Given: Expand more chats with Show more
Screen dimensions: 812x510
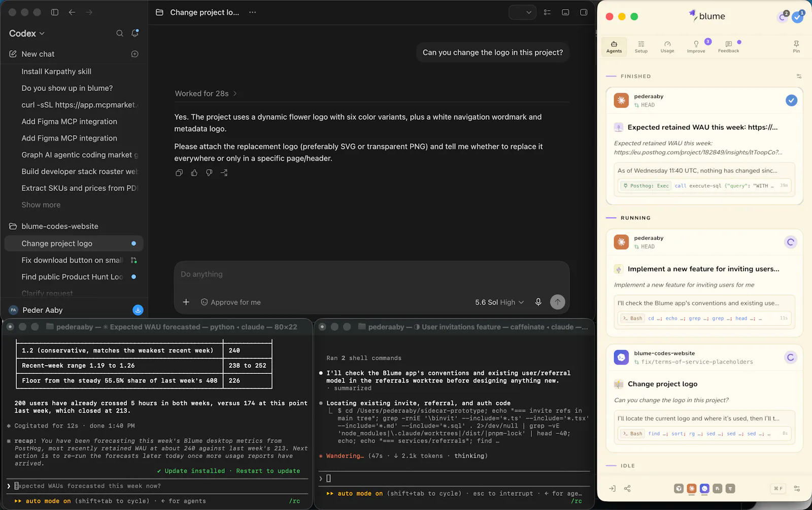Looking at the screenshot, I should [x=41, y=205].
